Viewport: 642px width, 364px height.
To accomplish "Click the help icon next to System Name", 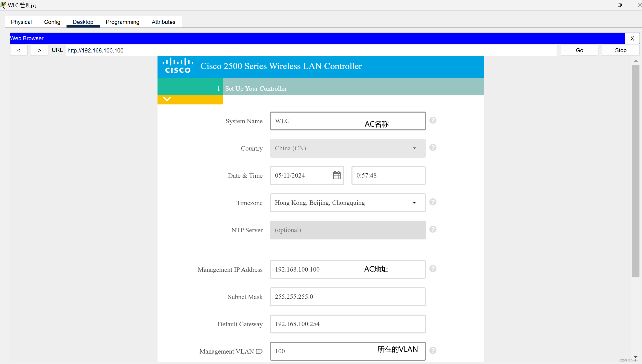I will pyautogui.click(x=433, y=120).
